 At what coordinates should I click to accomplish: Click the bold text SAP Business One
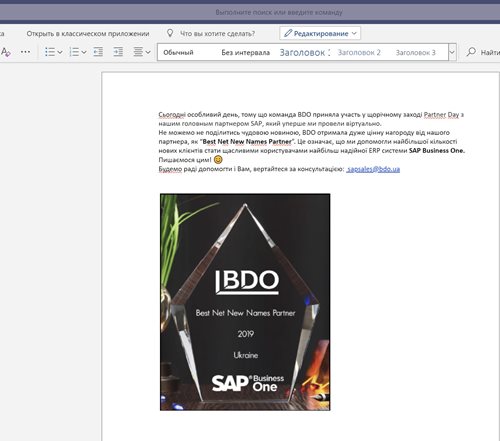[x=437, y=150]
